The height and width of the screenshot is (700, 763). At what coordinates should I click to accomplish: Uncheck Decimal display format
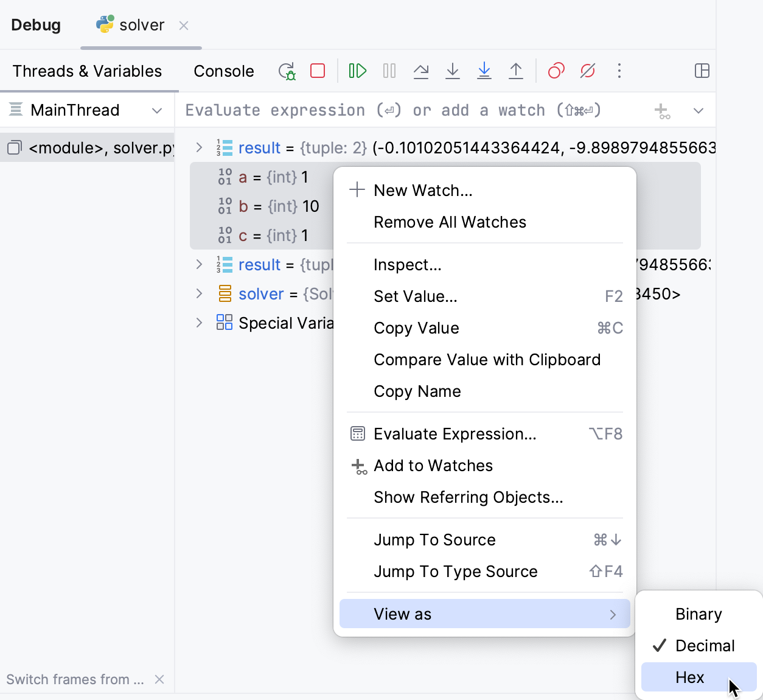click(x=705, y=645)
